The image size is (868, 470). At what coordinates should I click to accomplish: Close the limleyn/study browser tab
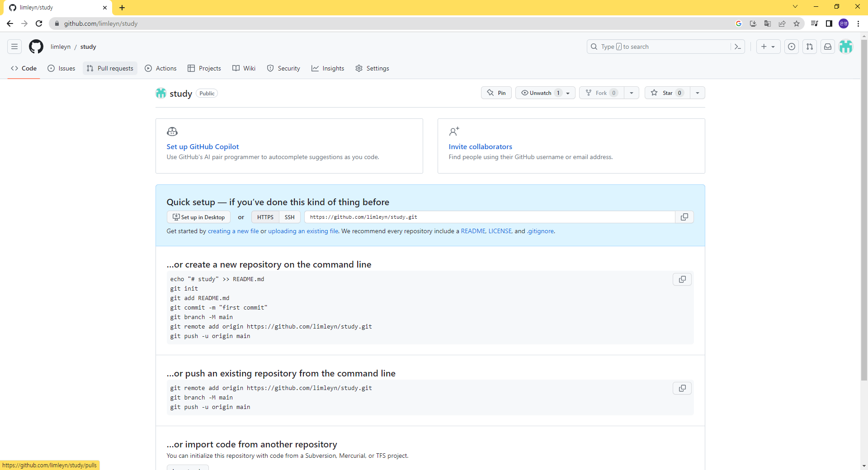pos(105,8)
